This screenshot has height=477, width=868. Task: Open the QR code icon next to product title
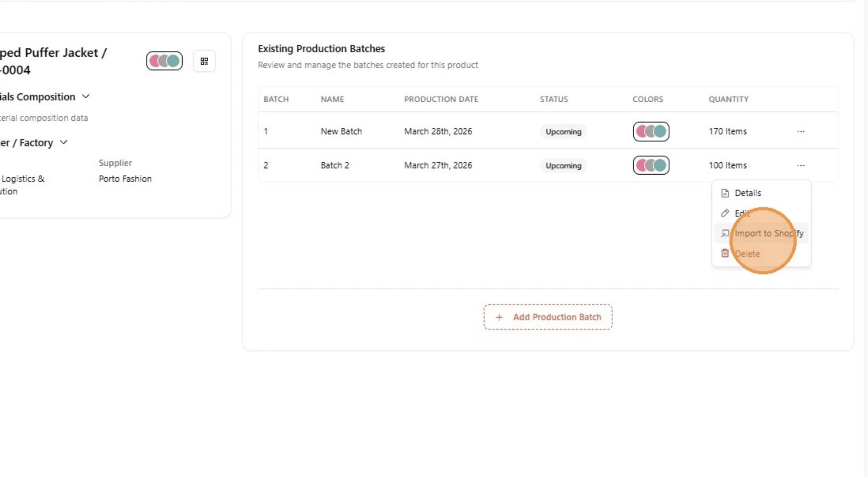click(x=204, y=61)
